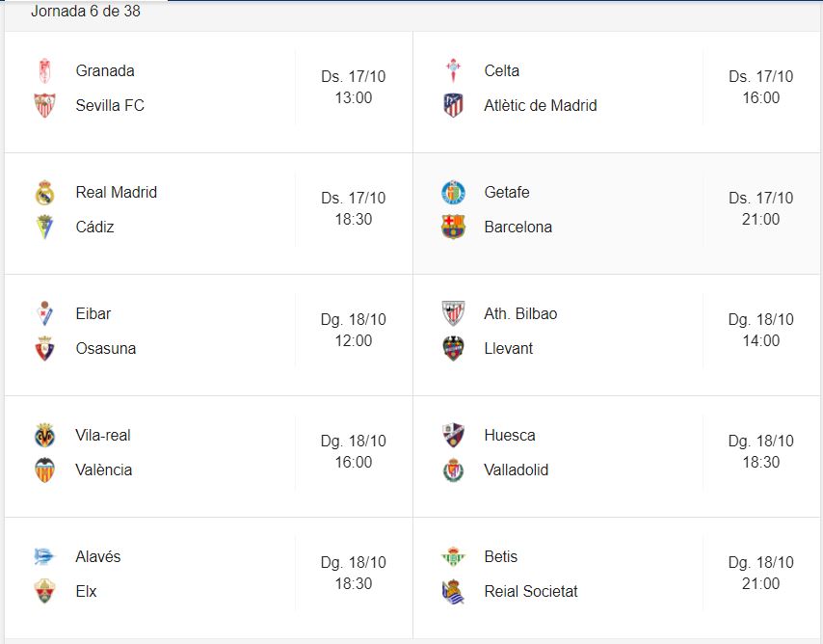This screenshot has height=644, width=823.
Task: Open the Cádiz team link
Action: pos(94,228)
